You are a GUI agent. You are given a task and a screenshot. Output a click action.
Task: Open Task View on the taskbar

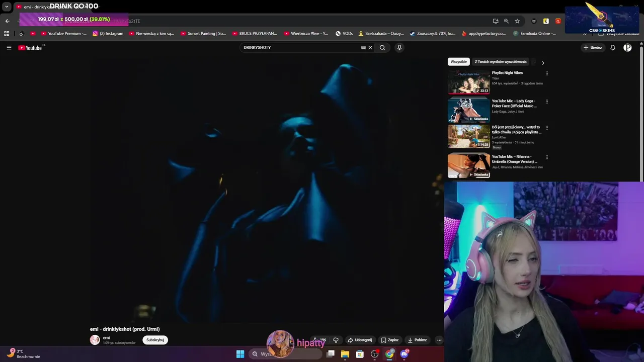(x=331, y=354)
